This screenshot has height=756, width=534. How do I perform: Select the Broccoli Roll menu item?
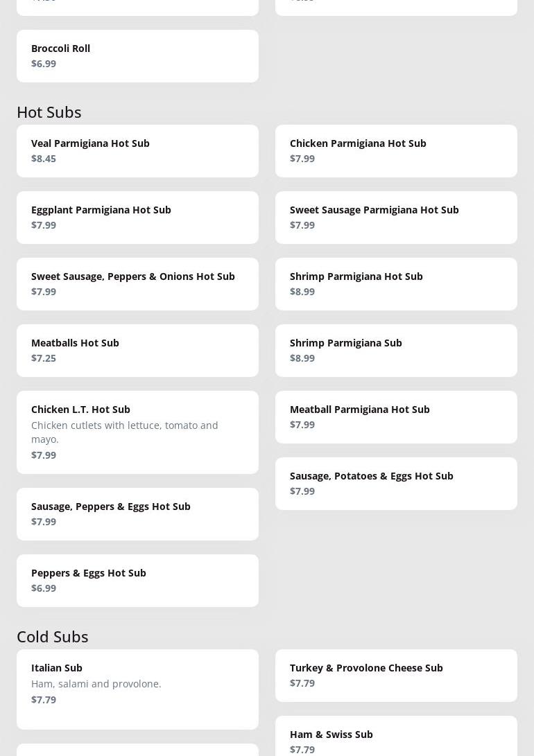click(x=137, y=56)
